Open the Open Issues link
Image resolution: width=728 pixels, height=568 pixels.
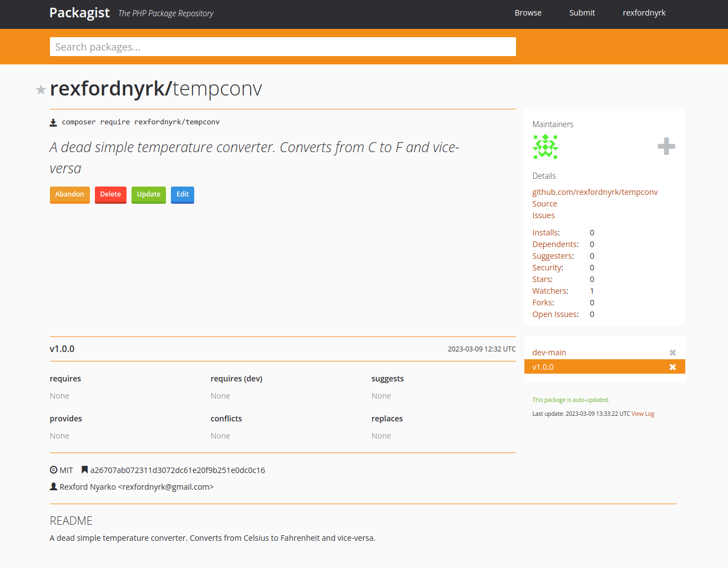click(x=555, y=314)
